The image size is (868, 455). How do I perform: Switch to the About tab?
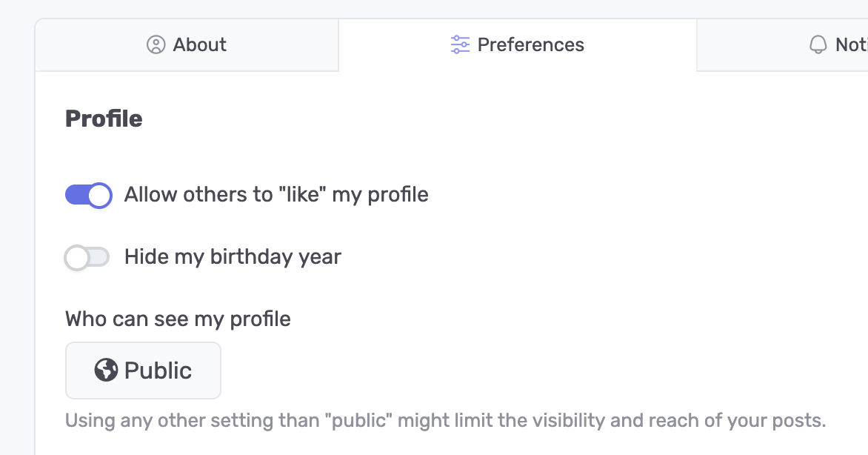tap(187, 45)
